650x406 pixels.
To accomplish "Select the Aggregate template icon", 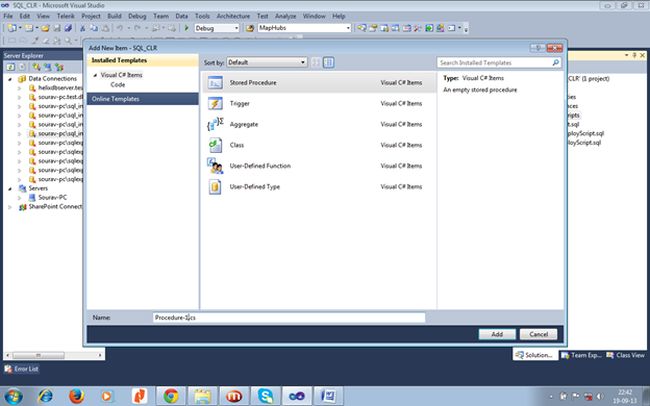I will [x=215, y=124].
